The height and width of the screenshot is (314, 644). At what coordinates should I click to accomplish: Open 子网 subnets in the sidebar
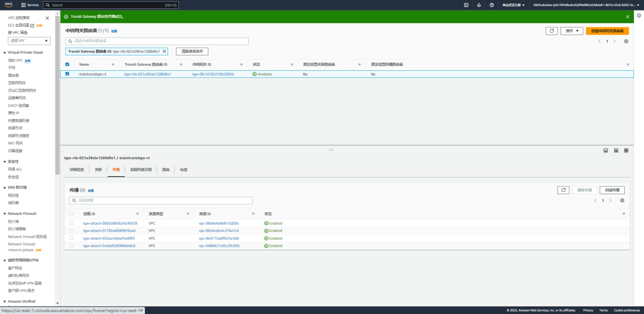tap(11, 68)
